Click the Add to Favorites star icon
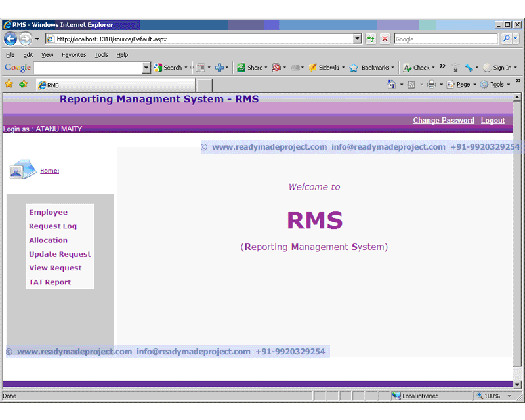Screen dimensions: 525x420 (24, 84)
